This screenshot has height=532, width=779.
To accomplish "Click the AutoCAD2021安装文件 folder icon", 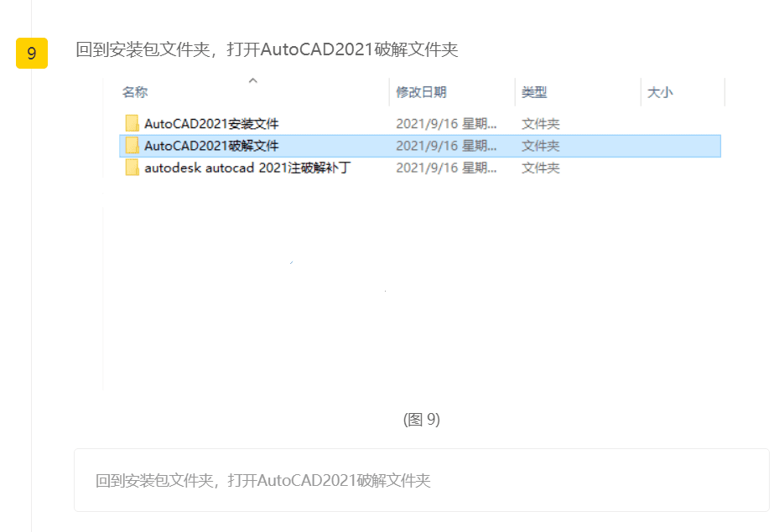I will tap(132, 123).
